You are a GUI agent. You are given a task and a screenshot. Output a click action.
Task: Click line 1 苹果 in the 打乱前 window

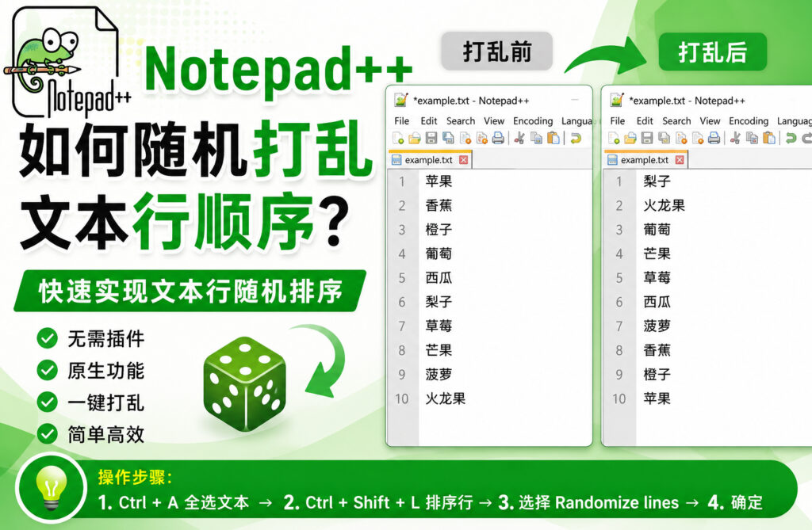(x=439, y=181)
